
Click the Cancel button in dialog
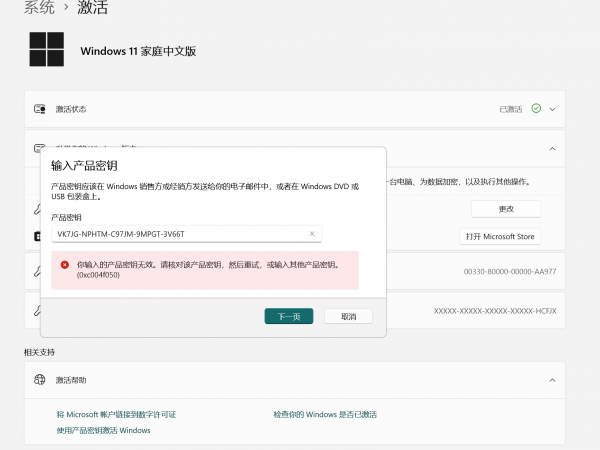[349, 316]
